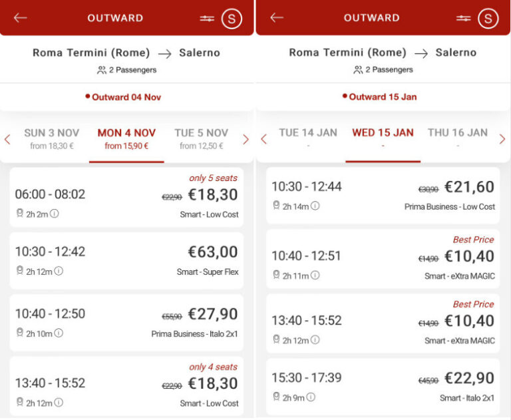
Task: Choose the 10:30 - 12:42 Super Flex train
Action: click(126, 260)
